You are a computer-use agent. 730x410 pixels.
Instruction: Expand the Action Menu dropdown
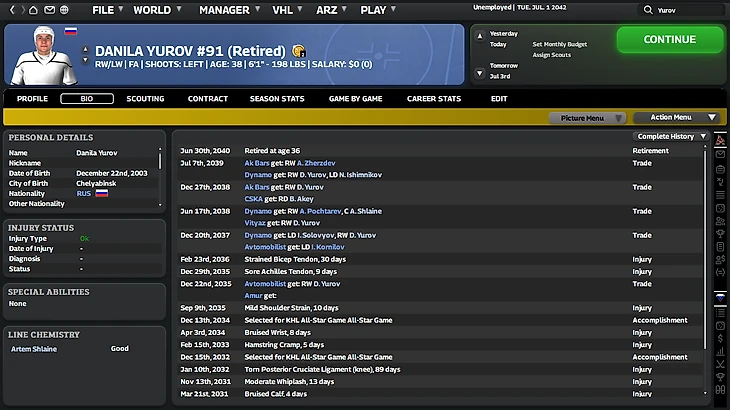677,118
